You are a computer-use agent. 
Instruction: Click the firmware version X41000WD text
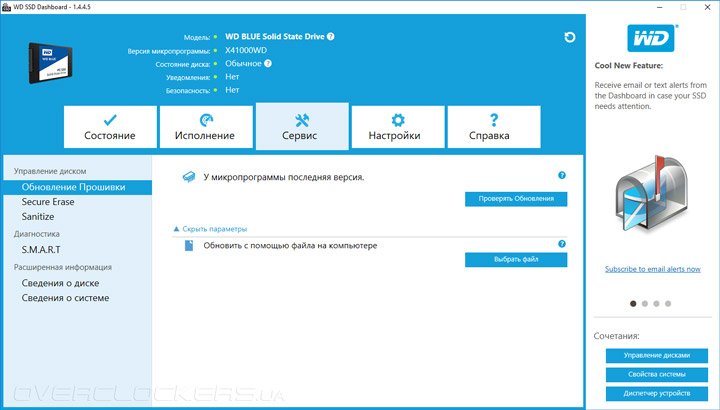[246, 50]
